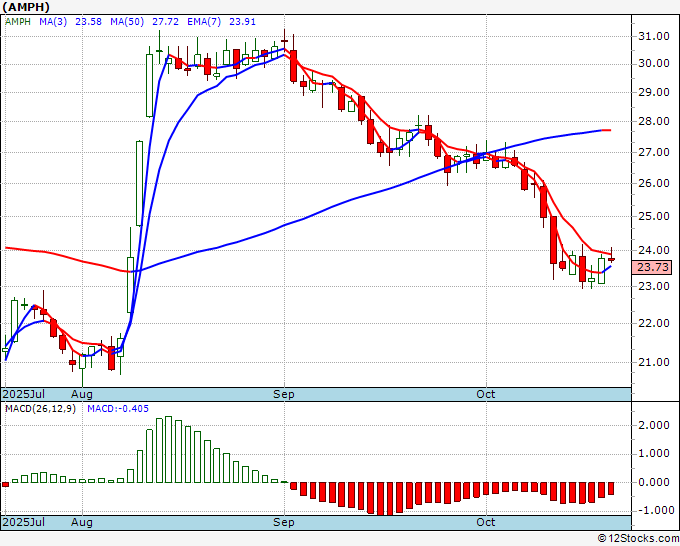This screenshot has height=546, width=680.
Task: Click the (AMPH) ticker title
Action: [x=26, y=7]
